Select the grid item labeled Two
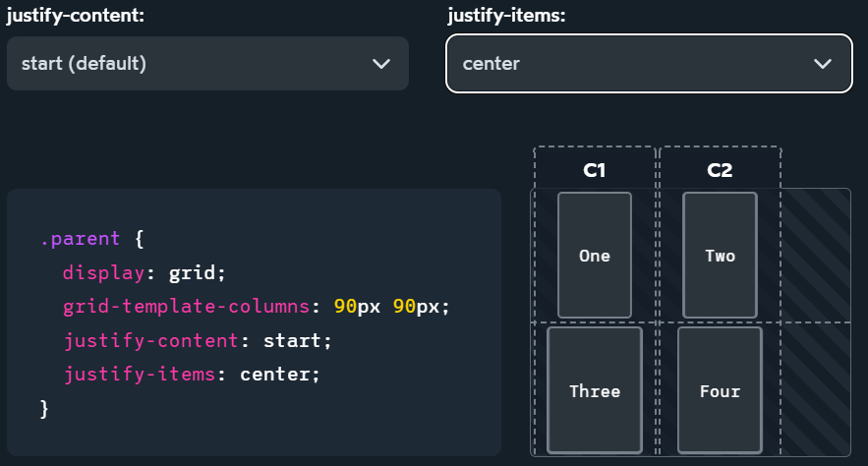The image size is (868, 466). coord(720,256)
